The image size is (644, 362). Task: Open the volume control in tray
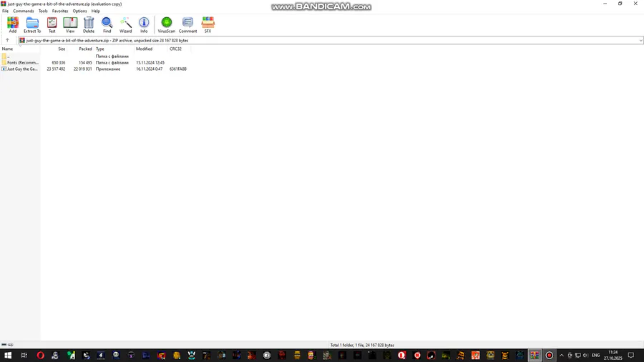pyautogui.click(x=585, y=356)
